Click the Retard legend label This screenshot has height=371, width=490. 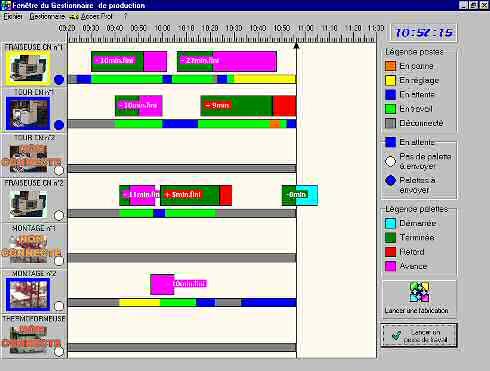pos(412,252)
